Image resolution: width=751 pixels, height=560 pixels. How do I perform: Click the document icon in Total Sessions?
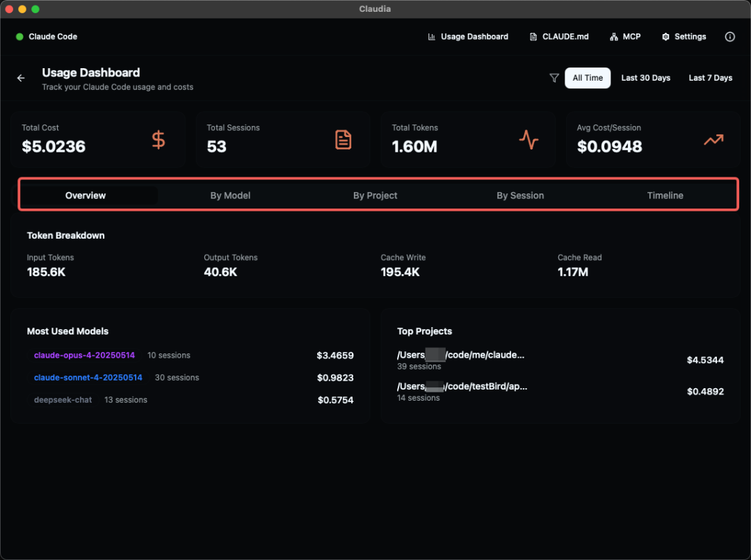tap(343, 140)
